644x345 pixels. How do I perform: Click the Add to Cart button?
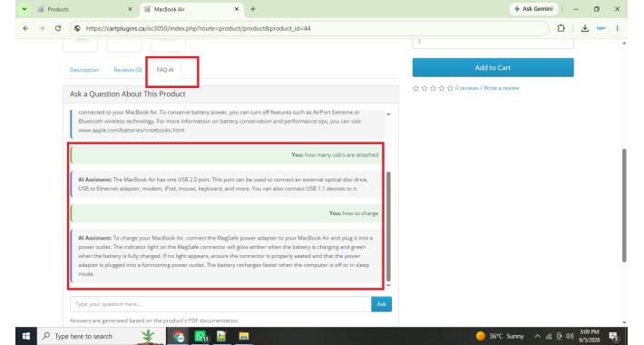click(x=493, y=67)
